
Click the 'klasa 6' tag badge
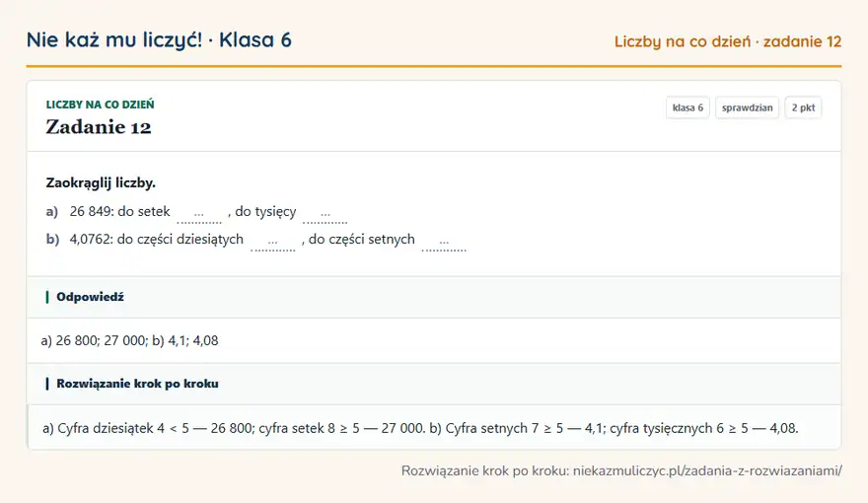click(687, 108)
